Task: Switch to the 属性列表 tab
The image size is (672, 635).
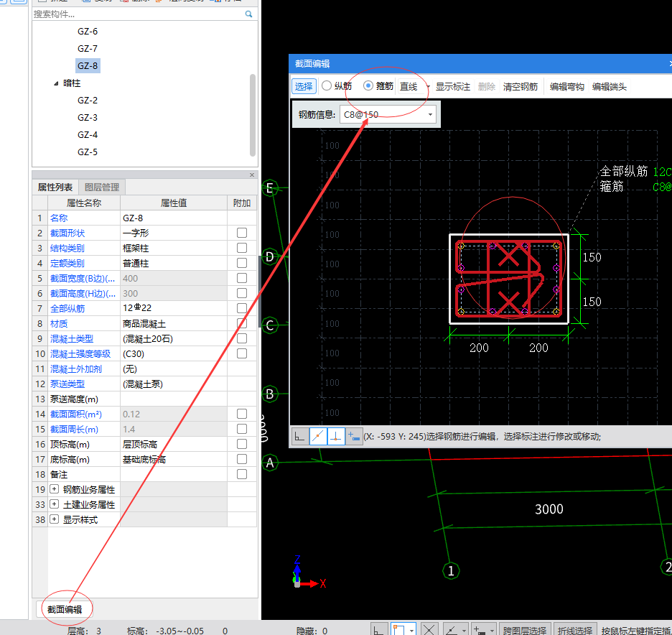Action: point(55,187)
